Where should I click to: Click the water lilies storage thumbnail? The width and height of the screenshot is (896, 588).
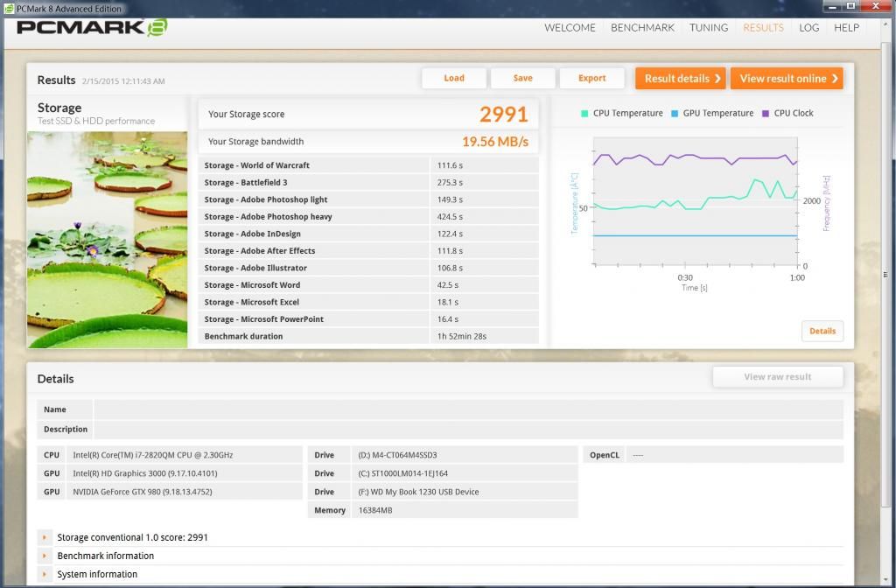pyautogui.click(x=108, y=240)
